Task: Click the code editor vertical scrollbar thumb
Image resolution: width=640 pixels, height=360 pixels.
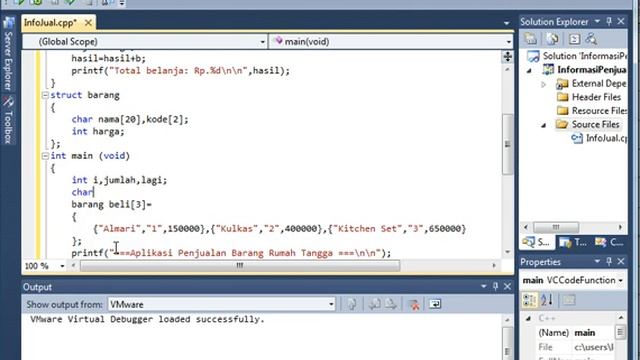Action: [x=507, y=143]
